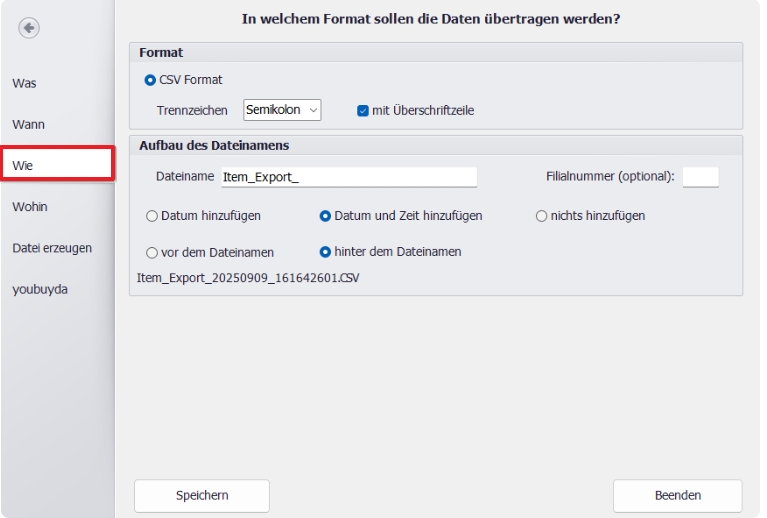Select the CSV Format radio button

pyautogui.click(x=150, y=80)
